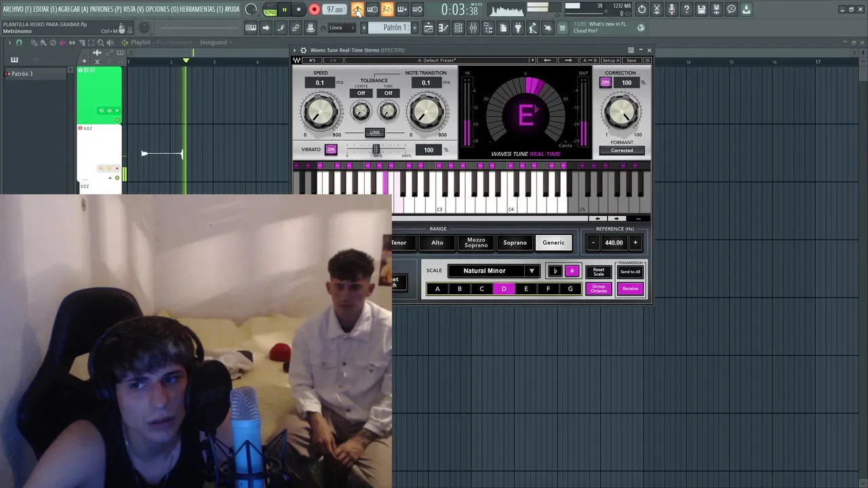Toggle wait for input before recording
868x488 pixels.
[x=372, y=9]
